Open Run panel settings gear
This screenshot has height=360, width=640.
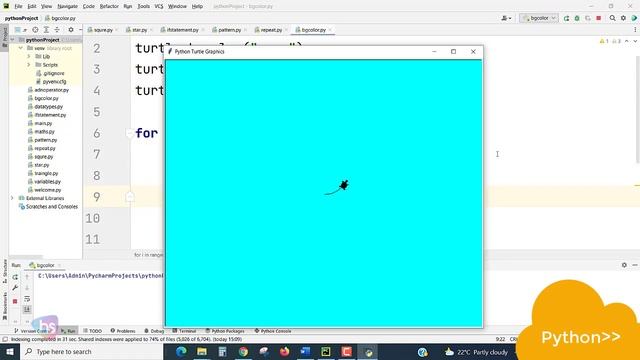click(624, 265)
